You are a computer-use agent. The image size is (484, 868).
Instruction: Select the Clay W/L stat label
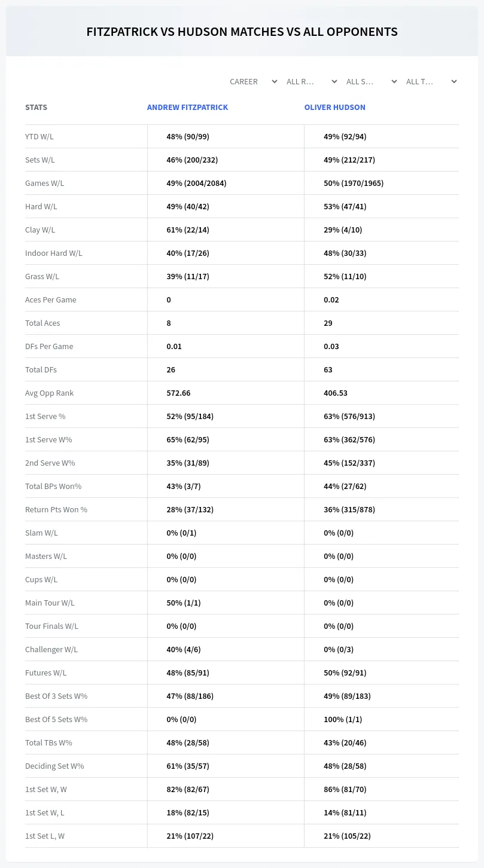(40, 230)
